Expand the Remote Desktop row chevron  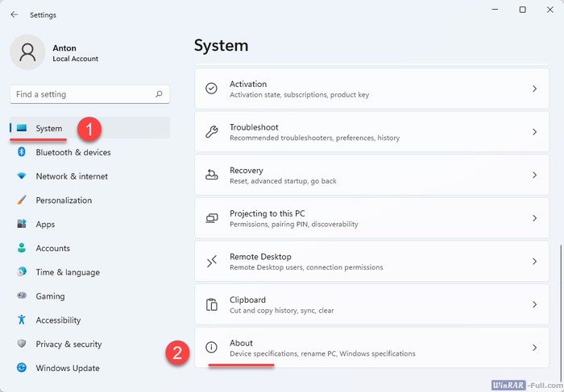(x=534, y=262)
